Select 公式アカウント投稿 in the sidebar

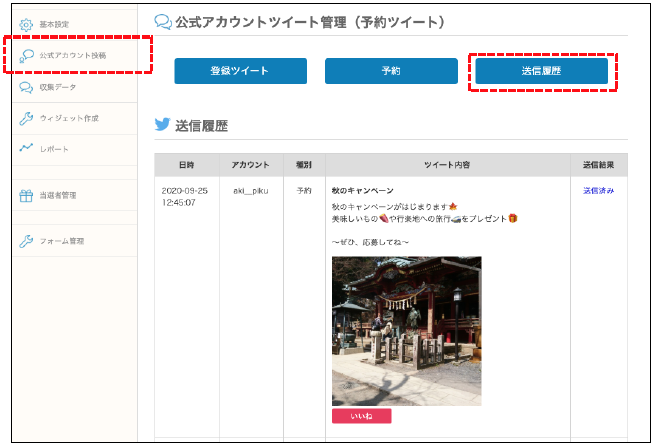click(75, 56)
